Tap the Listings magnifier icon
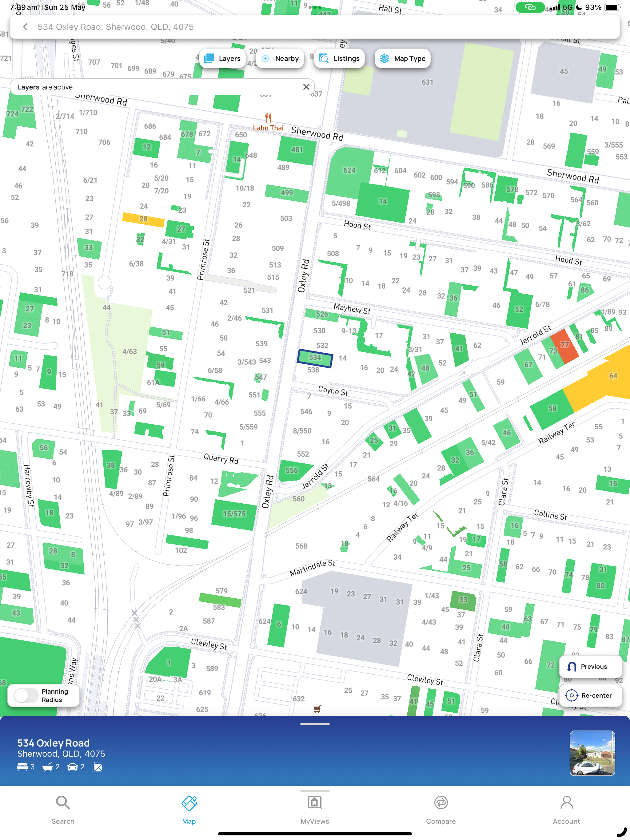 click(x=324, y=58)
